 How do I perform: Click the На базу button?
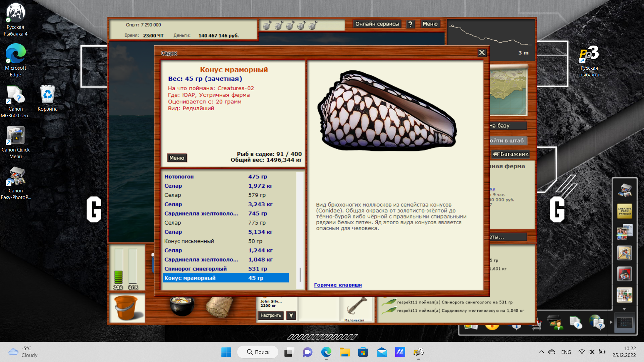[508, 126]
